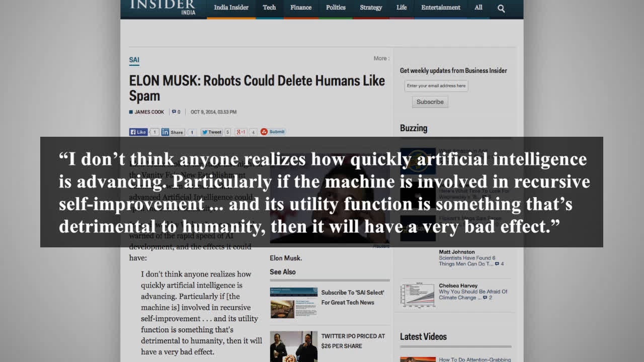
Task: Click the Business Insider India logo
Action: [163, 7]
